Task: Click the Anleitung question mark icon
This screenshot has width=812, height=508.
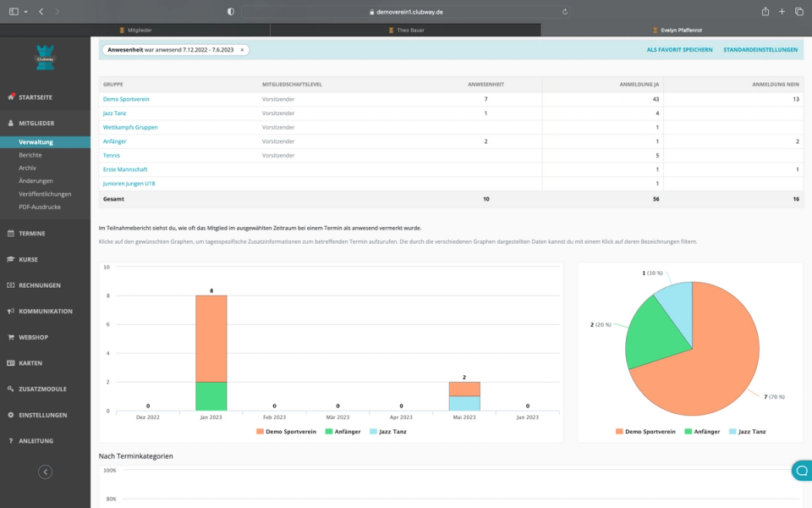Action: (11, 440)
